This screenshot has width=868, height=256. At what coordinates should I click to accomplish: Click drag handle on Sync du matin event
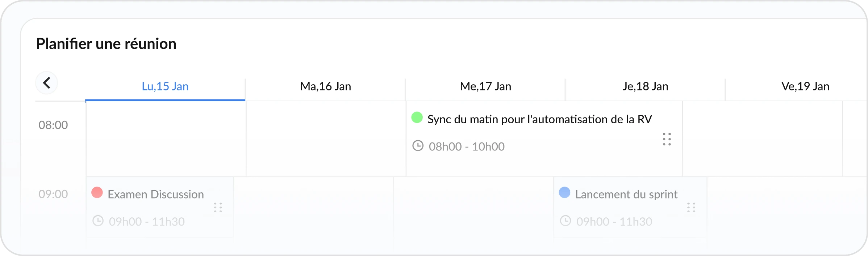(x=667, y=139)
